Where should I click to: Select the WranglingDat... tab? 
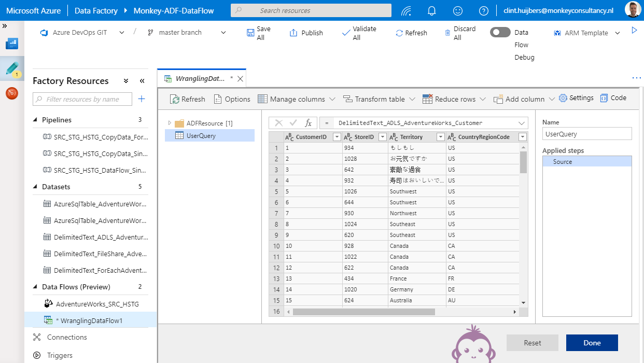pyautogui.click(x=200, y=79)
